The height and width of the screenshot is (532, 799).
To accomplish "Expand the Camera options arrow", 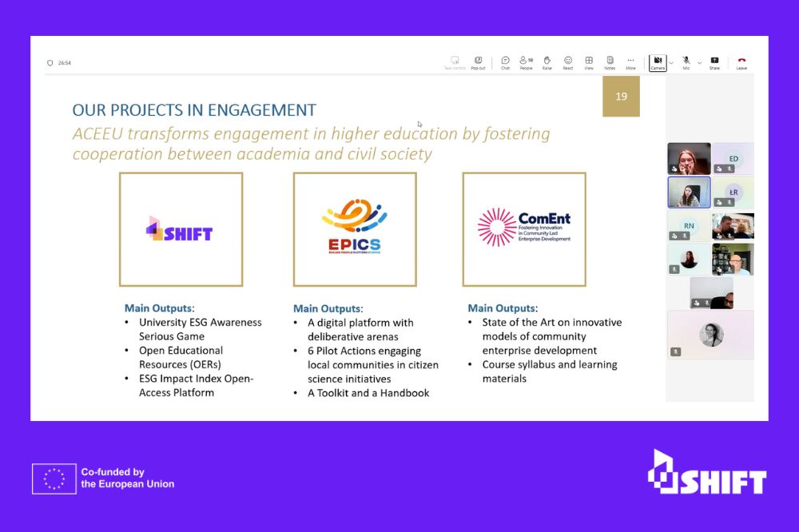I will pyautogui.click(x=671, y=62).
